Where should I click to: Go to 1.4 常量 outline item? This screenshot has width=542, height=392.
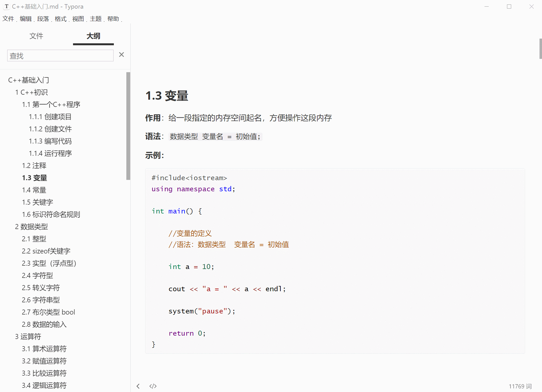34,190
